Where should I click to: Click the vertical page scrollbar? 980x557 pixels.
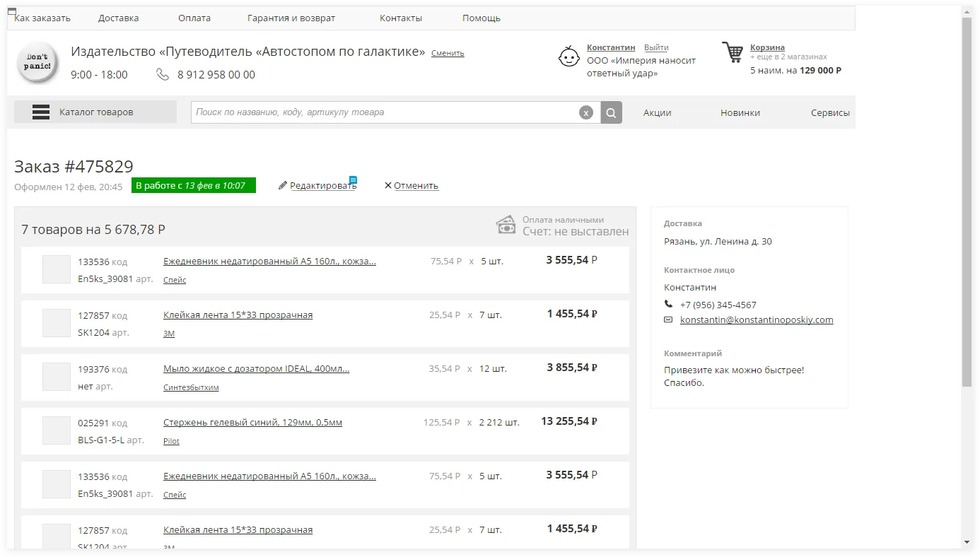click(x=967, y=201)
